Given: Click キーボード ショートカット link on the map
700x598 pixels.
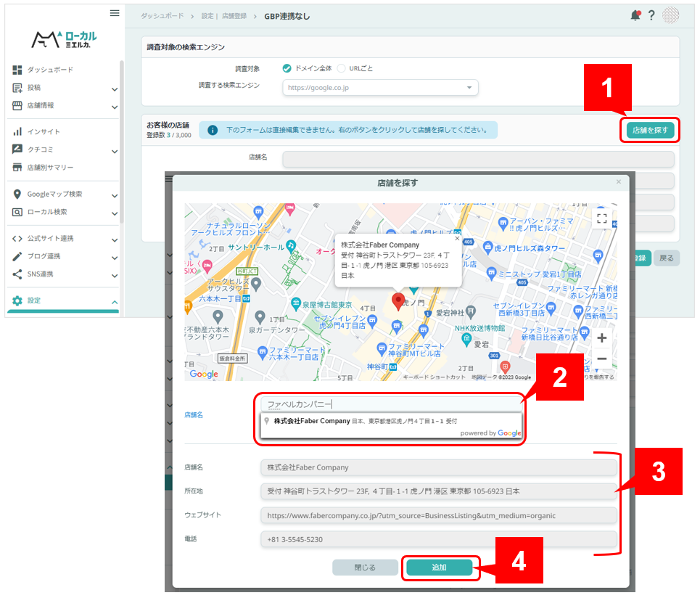Looking at the screenshot, I should [x=434, y=377].
